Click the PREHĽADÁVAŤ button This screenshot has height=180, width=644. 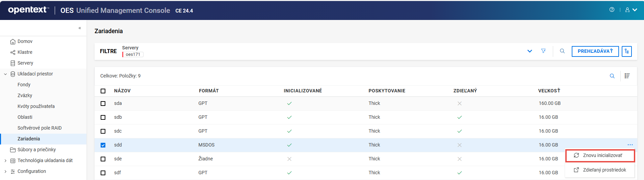point(595,51)
